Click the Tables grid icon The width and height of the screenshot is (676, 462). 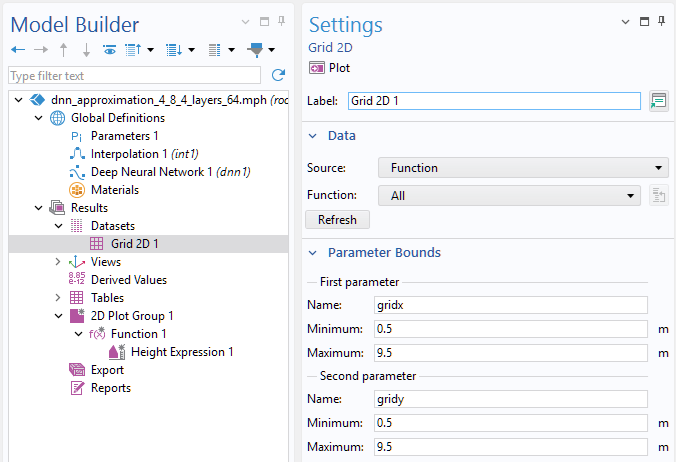click(x=77, y=298)
